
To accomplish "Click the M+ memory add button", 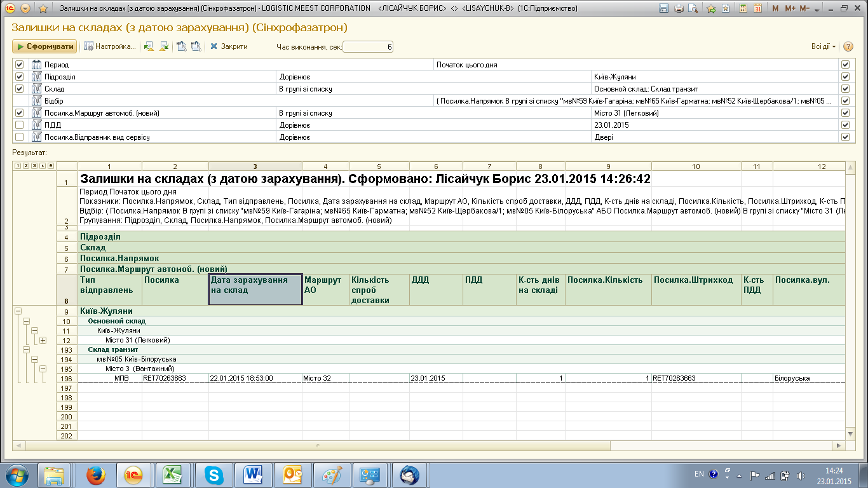I will pos(790,8).
